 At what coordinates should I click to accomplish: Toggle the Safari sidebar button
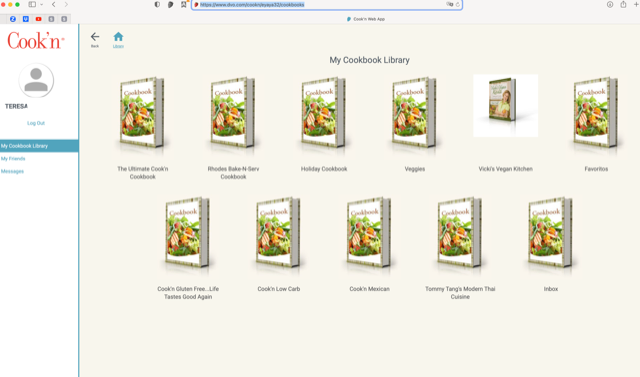click(32, 4)
